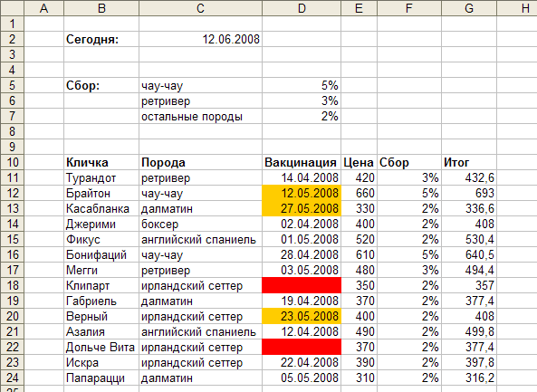Select row 18 header
537x392 pixels.
coord(12,285)
